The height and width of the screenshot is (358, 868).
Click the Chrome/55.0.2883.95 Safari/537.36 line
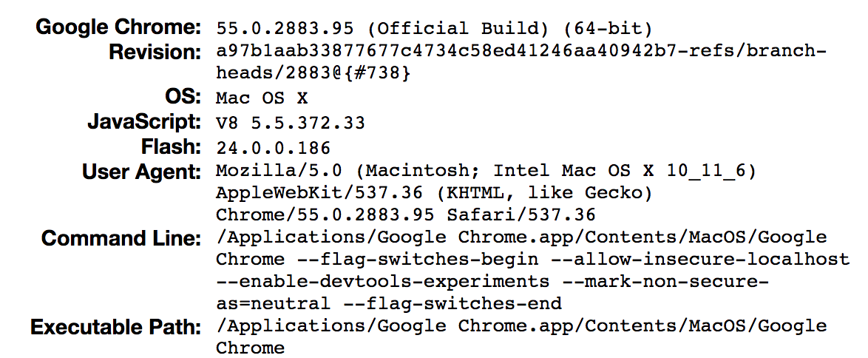point(406,215)
